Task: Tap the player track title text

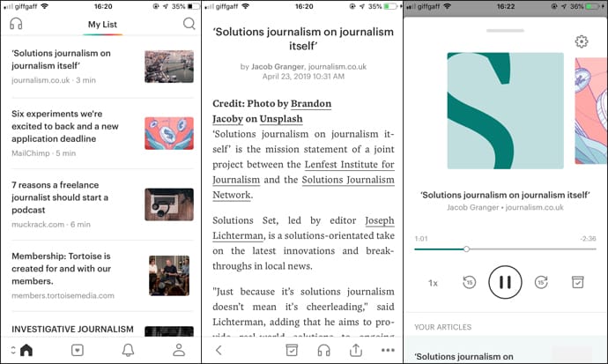Action: (x=505, y=195)
